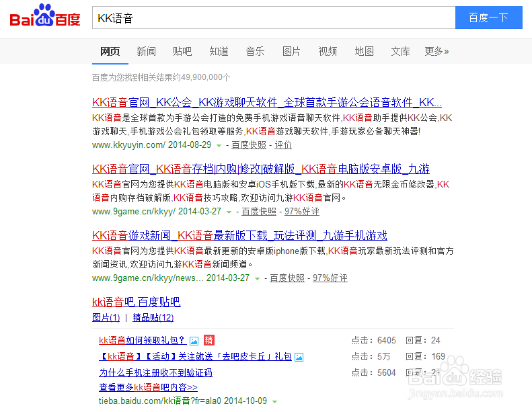The image size is (532, 412).
Task: Click the 回复：169 text
Action: pos(425,356)
